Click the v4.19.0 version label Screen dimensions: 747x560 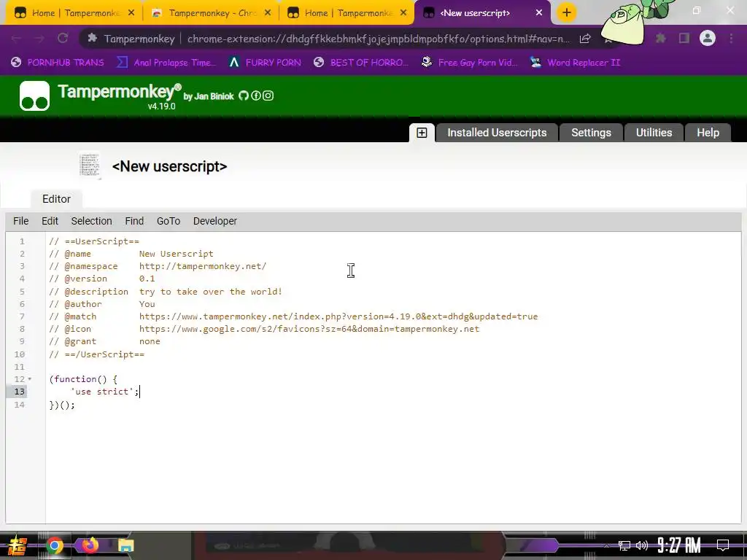point(161,106)
